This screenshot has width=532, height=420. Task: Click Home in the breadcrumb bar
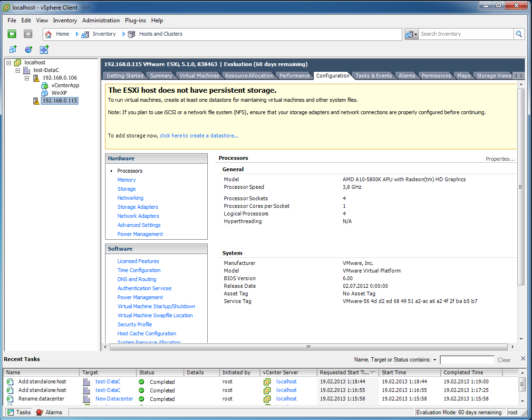62,34
